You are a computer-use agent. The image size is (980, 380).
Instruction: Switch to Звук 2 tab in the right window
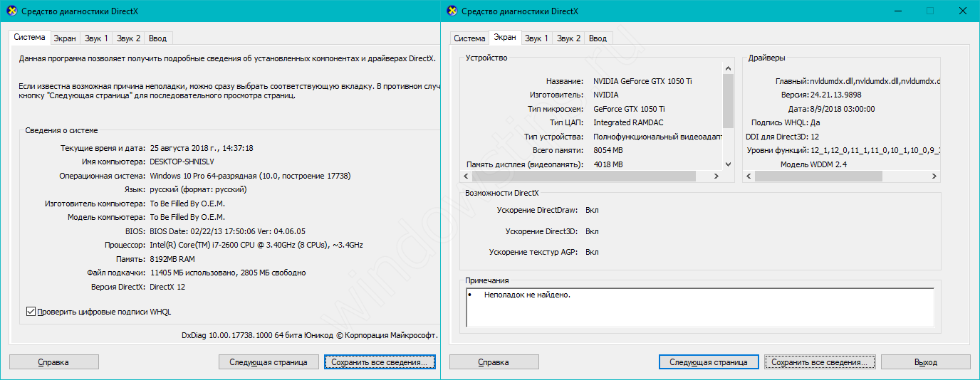coord(568,38)
